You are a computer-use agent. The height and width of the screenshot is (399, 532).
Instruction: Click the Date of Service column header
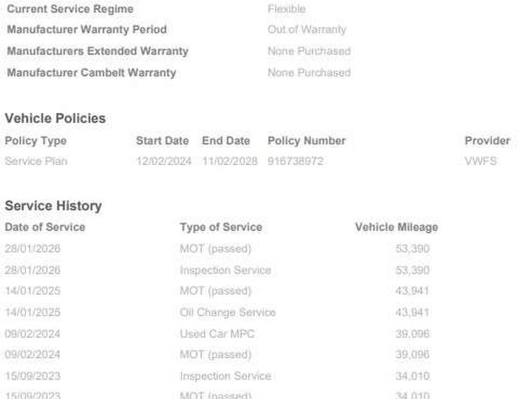click(x=45, y=227)
